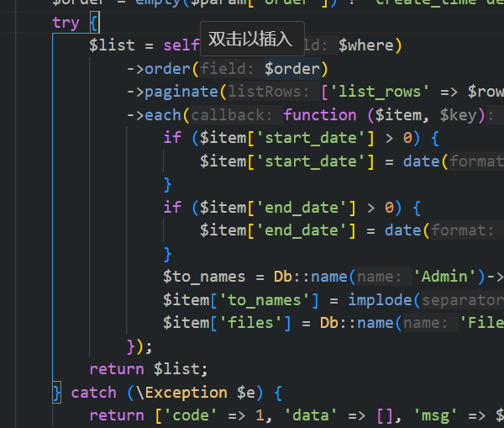Screen dimensions: 504x428
Task: Click the "field:" hint before $order
Action: (x=229, y=68)
